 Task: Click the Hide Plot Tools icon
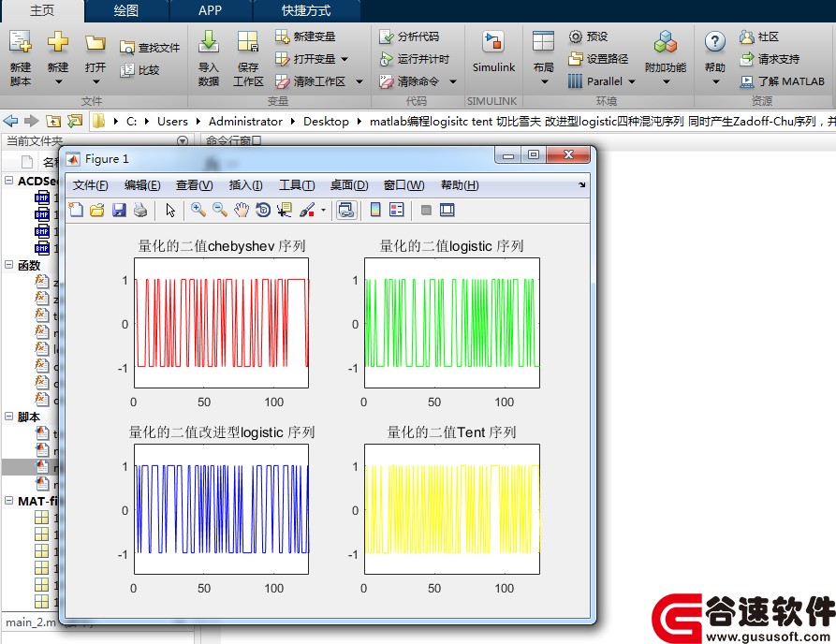pyautogui.click(x=425, y=210)
